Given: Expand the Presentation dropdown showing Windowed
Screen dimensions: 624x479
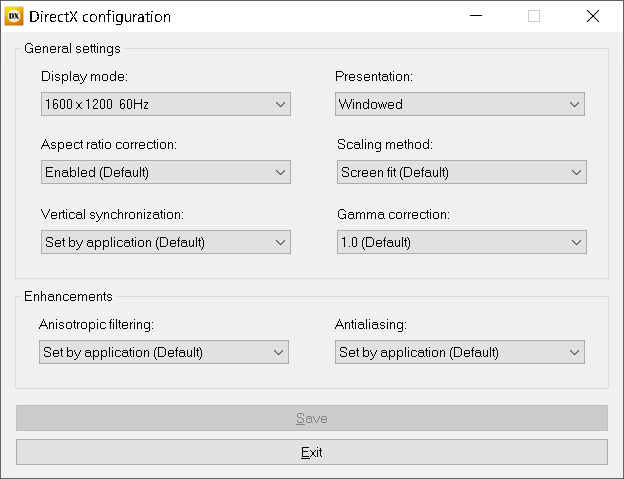Looking at the screenshot, I should pyautogui.click(x=460, y=104).
